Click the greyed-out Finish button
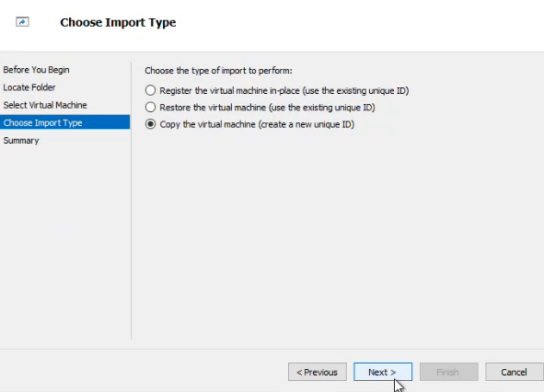This screenshot has height=392, width=544. click(448, 372)
